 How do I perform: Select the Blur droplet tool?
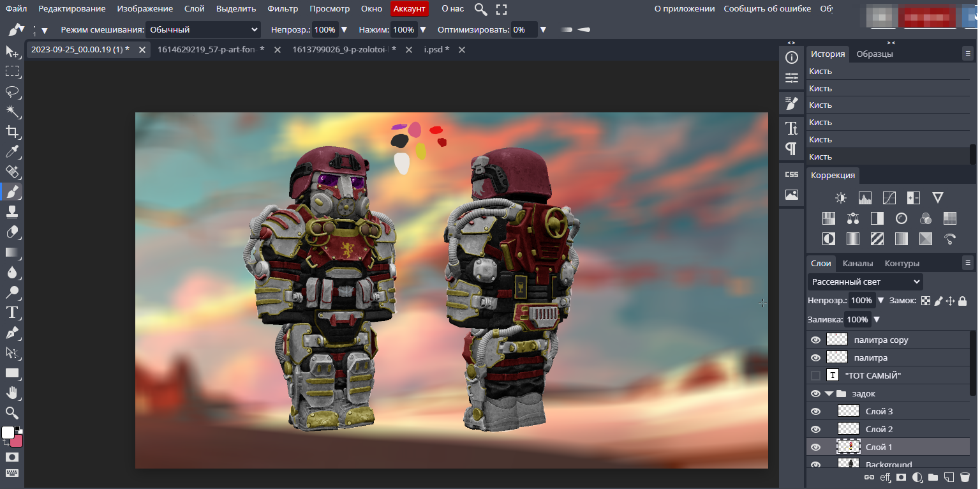(12, 272)
